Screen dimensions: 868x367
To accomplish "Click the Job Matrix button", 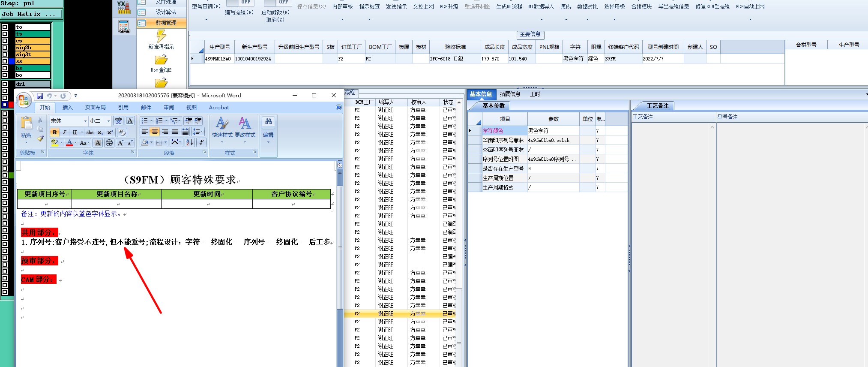I will point(31,14).
